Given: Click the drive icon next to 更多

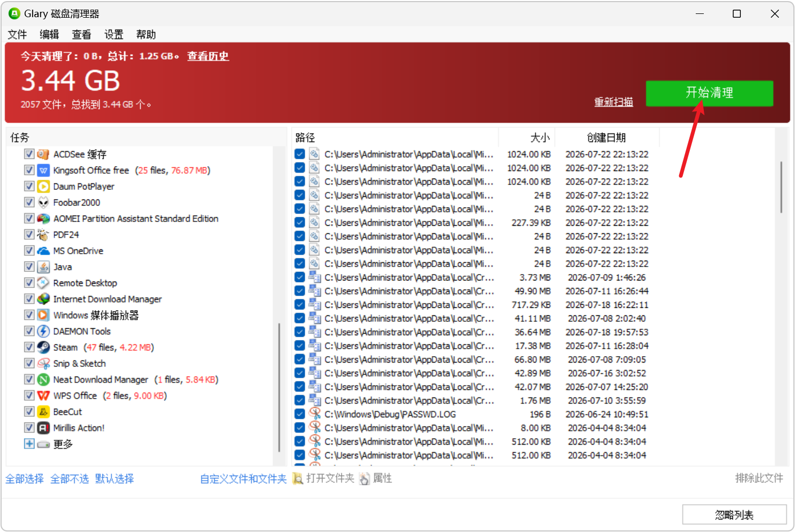Looking at the screenshot, I should coord(43,444).
